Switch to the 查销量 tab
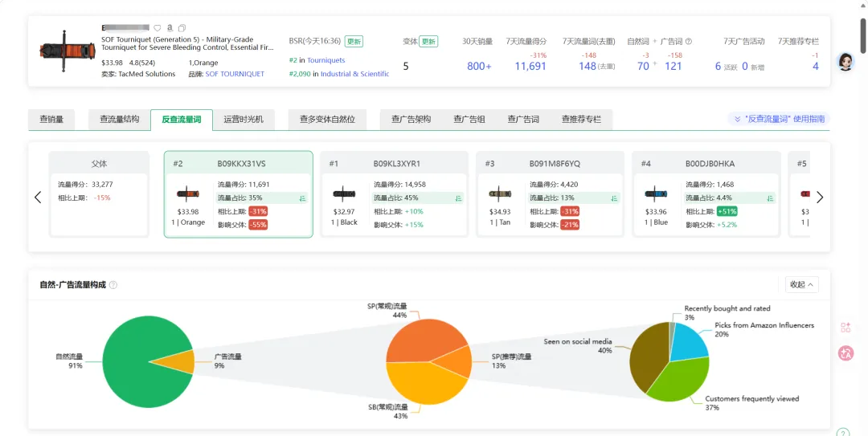 coord(51,120)
